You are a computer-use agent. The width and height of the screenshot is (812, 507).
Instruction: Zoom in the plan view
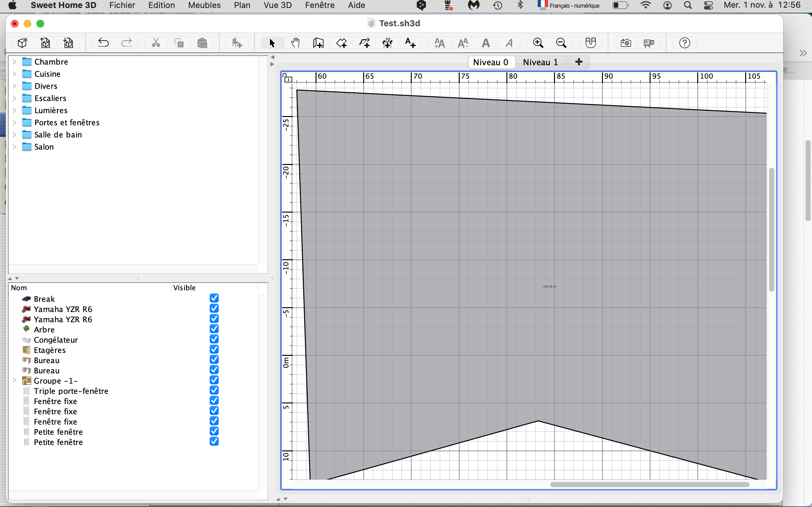pyautogui.click(x=538, y=43)
